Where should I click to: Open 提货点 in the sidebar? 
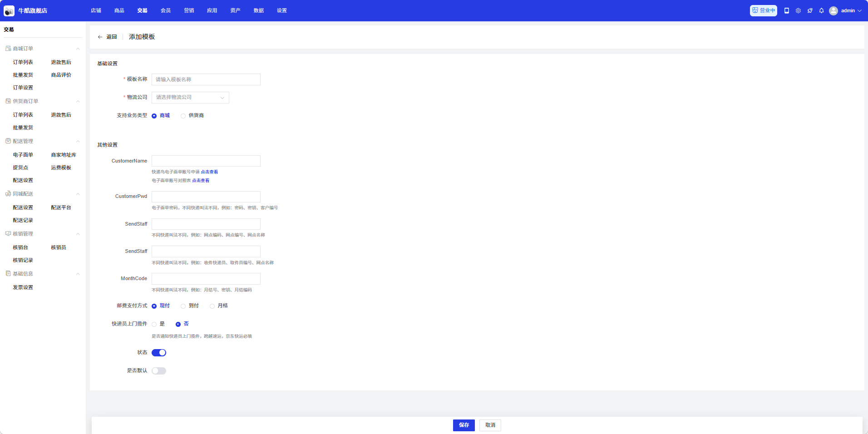(x=20, y=168)
